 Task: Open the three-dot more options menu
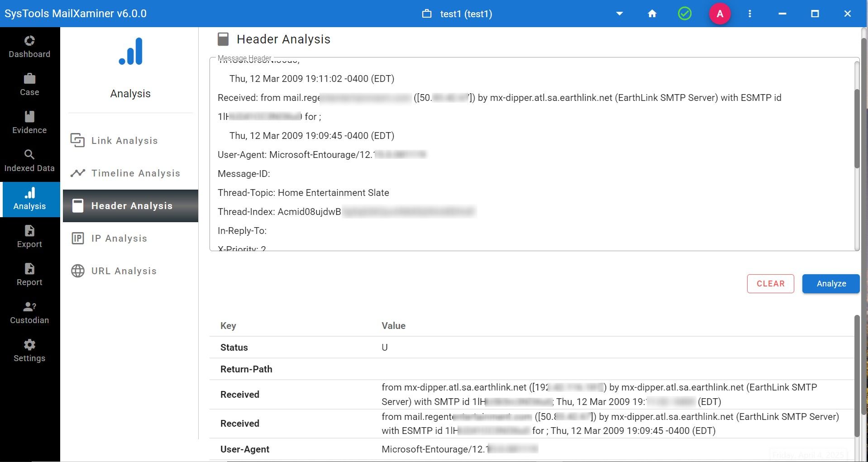tap(750, 14)
